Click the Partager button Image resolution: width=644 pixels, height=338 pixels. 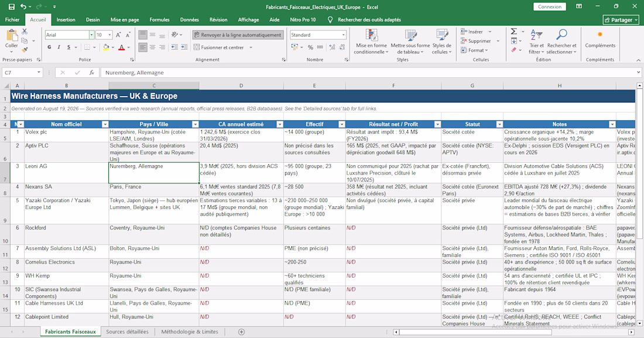621,20
